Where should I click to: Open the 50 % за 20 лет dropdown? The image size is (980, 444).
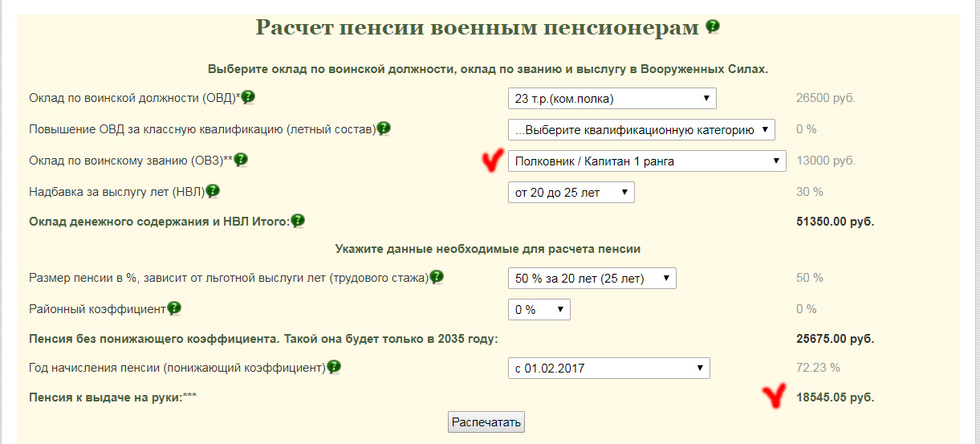(592, 278)
